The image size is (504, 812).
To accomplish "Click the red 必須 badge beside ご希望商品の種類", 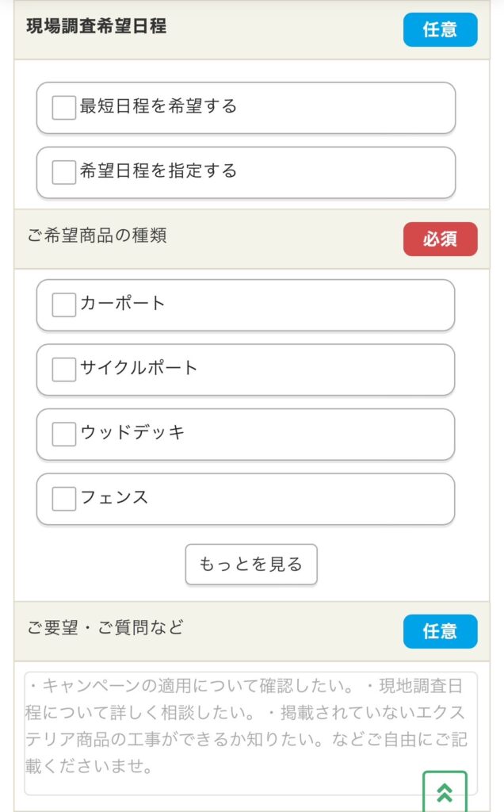I will pos(440,239).
